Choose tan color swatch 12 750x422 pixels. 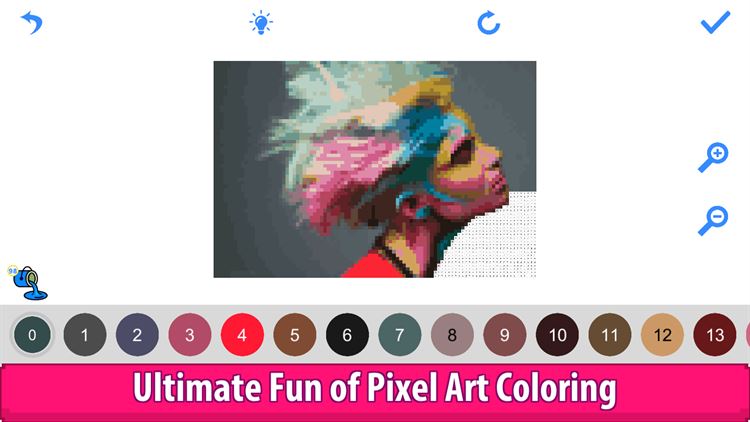click(662, 334)
